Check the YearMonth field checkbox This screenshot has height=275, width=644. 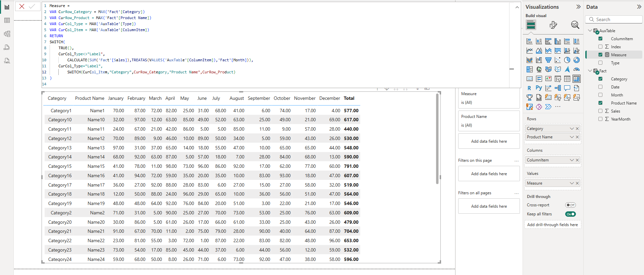click(x=600, y=119)
